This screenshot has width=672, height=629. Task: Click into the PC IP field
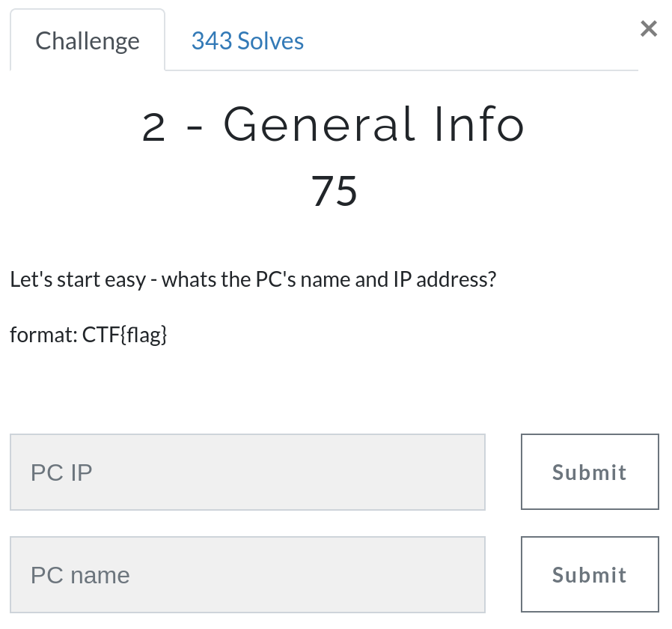pyautogui.click(x=248, y=472)
